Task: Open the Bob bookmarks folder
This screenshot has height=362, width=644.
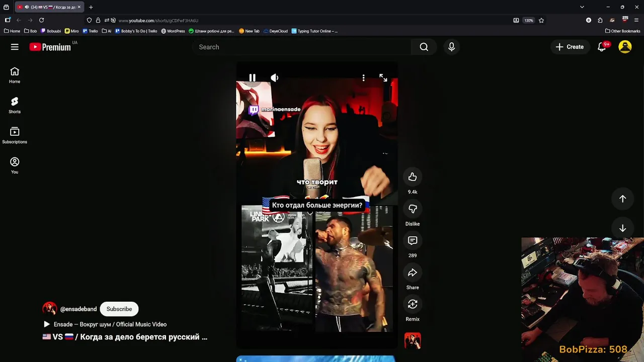Action: pyautogui.click(x=30, y=31)
